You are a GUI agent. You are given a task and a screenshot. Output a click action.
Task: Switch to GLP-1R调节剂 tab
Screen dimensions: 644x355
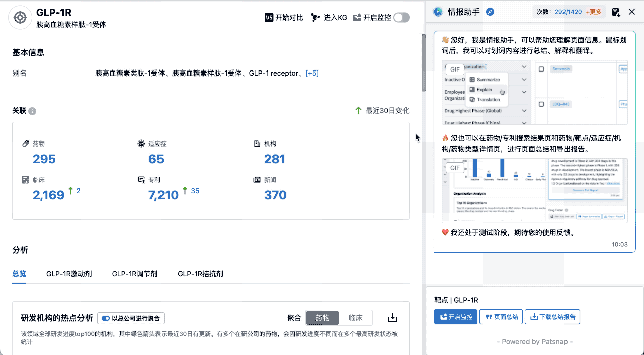coord(135,274)
